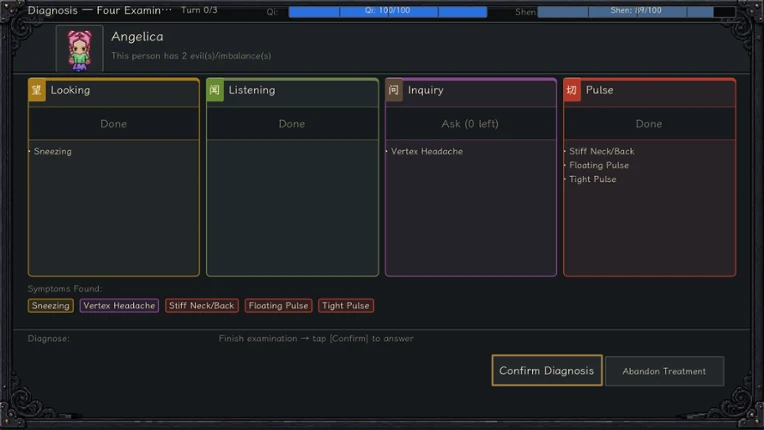This screenshot has height=430, width=764.
Task: Select the Tight Pulse symptom tag
Action: click(346, 306)
